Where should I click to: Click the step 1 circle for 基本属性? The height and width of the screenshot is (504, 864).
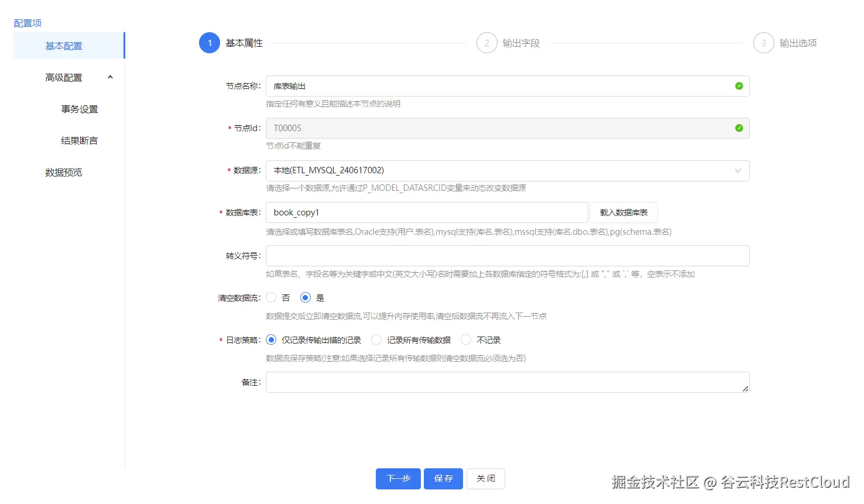209,43
